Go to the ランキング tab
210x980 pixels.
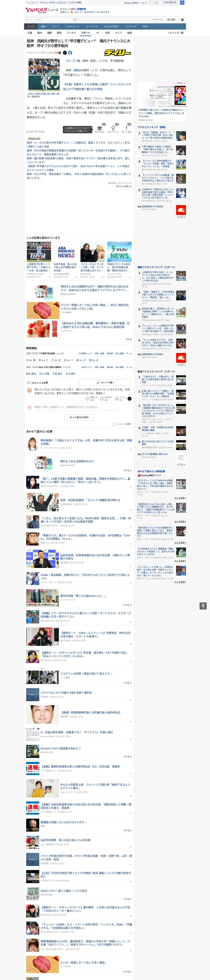coord(130,27)
